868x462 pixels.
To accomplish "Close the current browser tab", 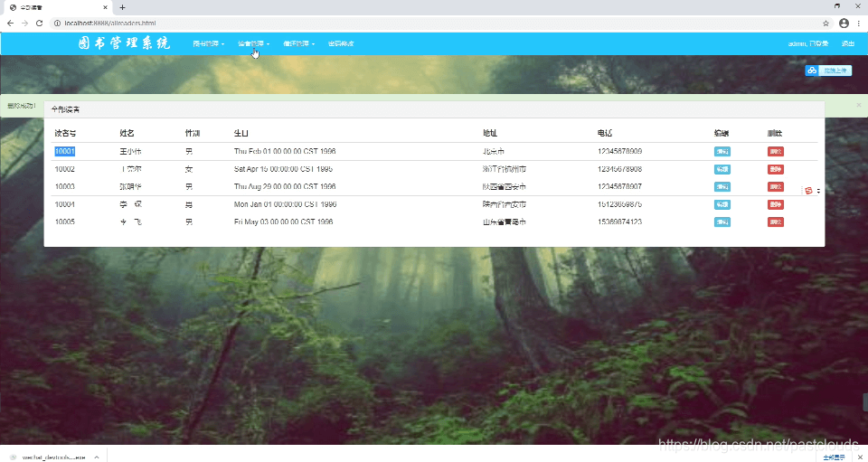I will click(104, 8).
